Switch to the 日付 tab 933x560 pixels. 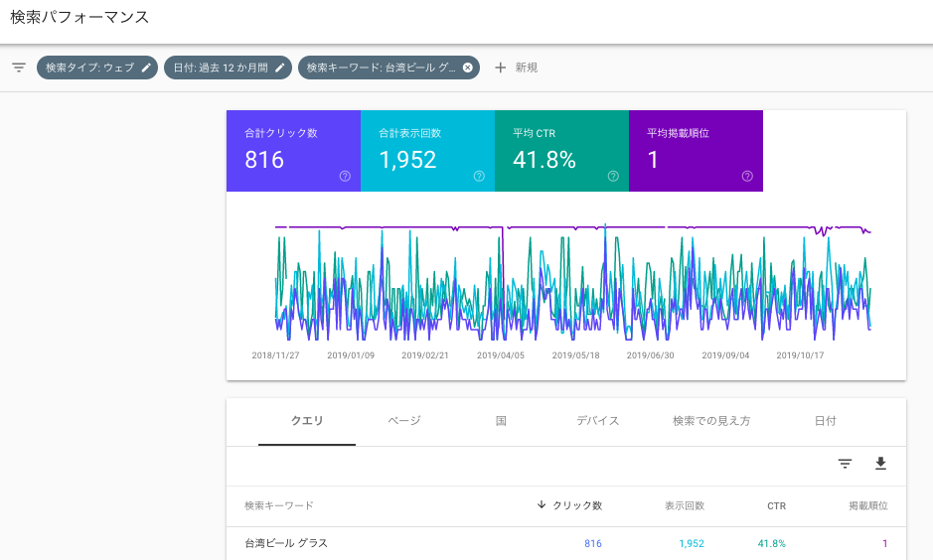[825, 421]
